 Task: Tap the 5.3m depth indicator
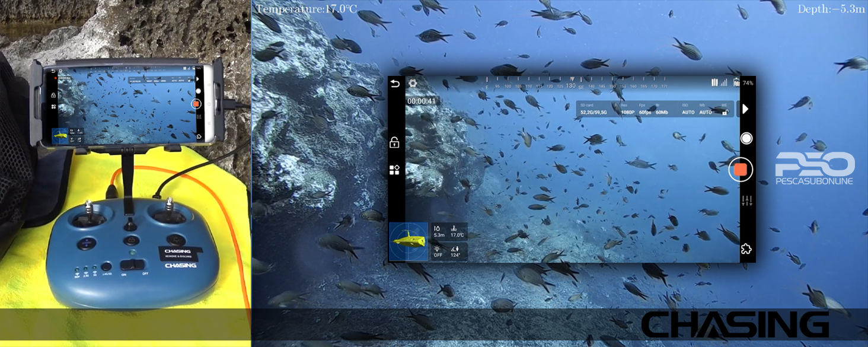pyautogui.click(x=439, y=231)
